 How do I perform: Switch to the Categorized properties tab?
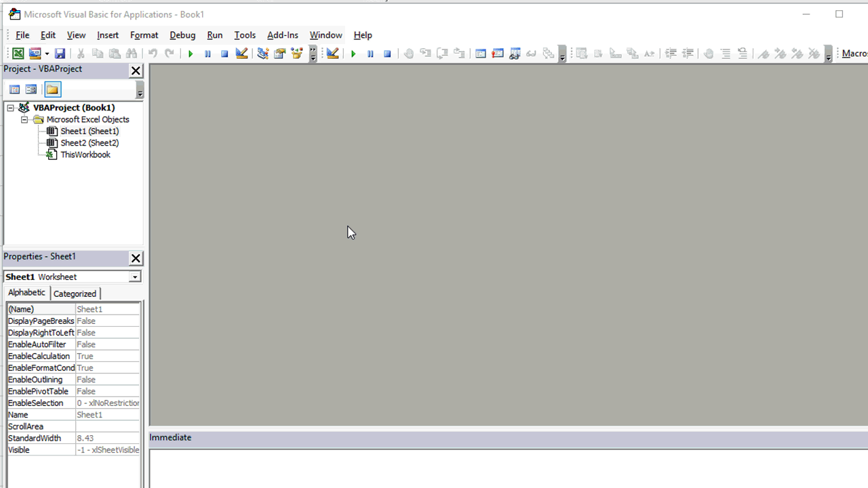click(x=75, y=293)
